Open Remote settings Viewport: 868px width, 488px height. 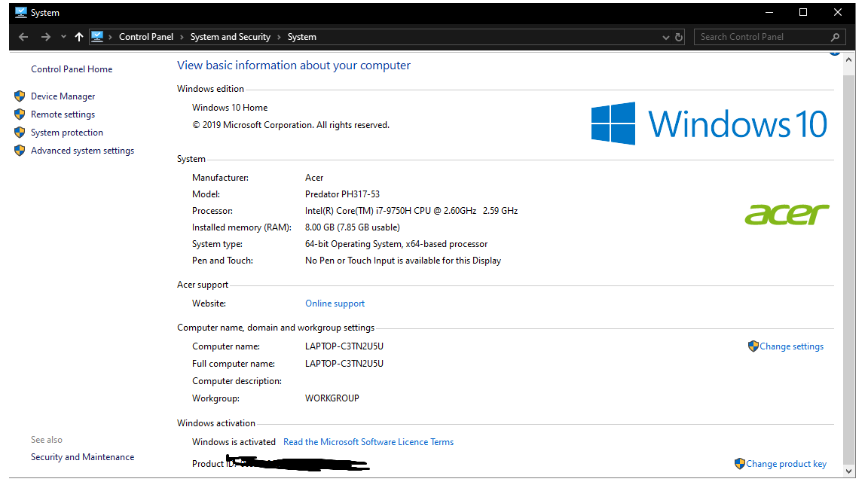click(63, 114)
